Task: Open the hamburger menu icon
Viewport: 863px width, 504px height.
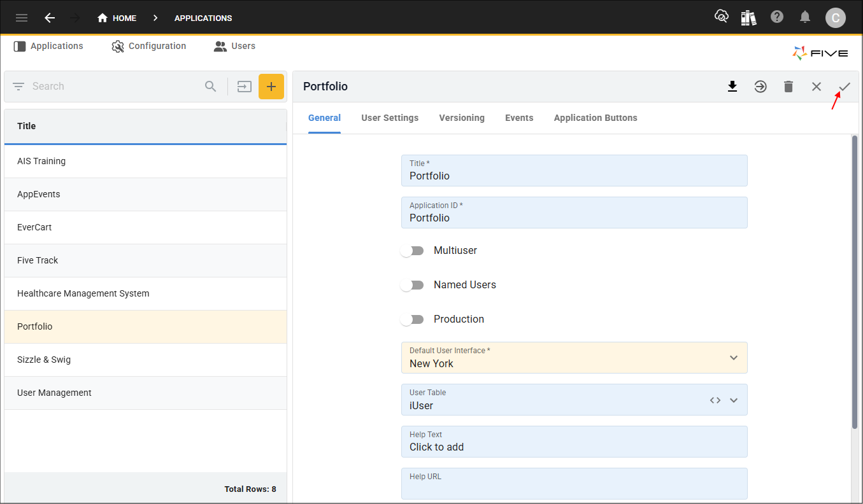Action: point(22,18)
